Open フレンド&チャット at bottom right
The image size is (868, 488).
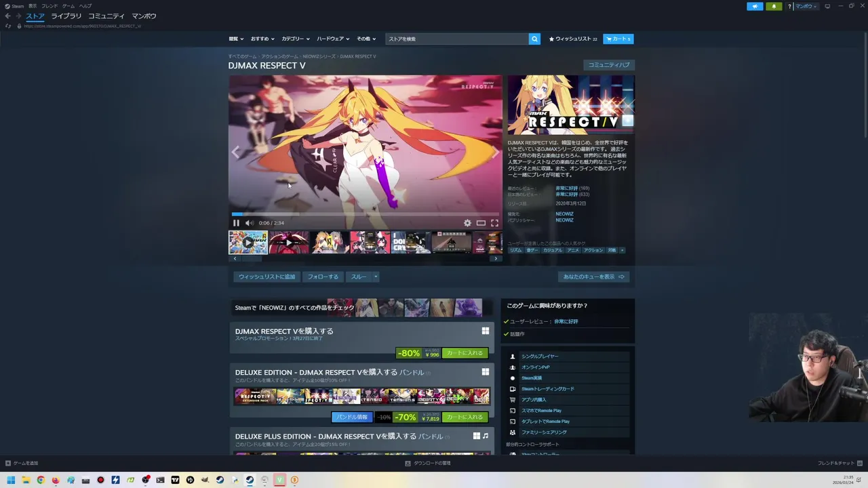click(840, 464)
